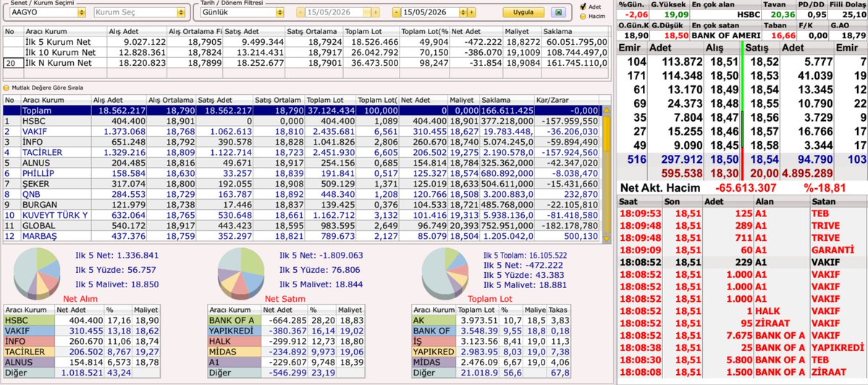The image size is (868, 385).
Task: Click the İlk 10 Kurum Net row
Action: [x=306, y=53]
